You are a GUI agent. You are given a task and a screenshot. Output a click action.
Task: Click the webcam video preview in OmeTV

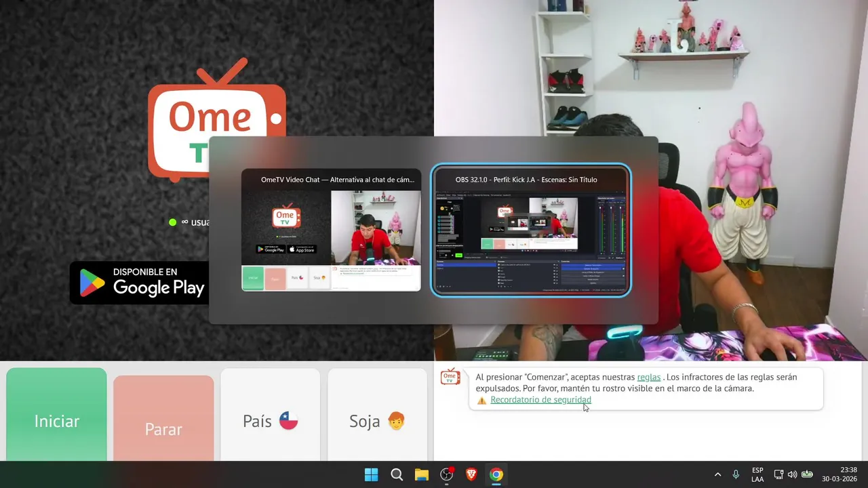[x=651, y=180]
